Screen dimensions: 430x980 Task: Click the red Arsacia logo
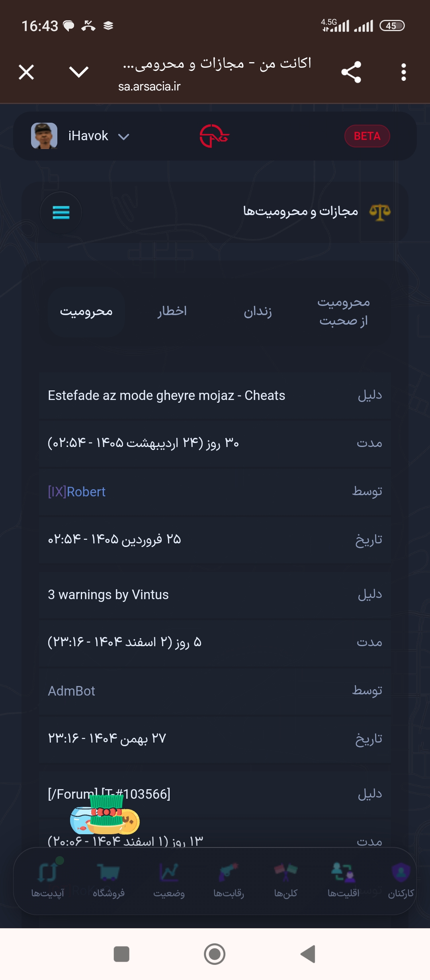tap(214, 136)
